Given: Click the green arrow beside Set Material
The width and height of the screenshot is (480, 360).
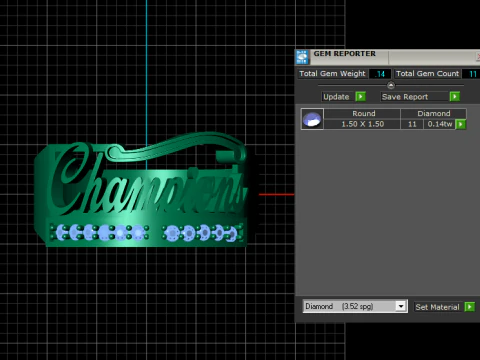Looking at the screenshot, I should (x=469, y=307).
